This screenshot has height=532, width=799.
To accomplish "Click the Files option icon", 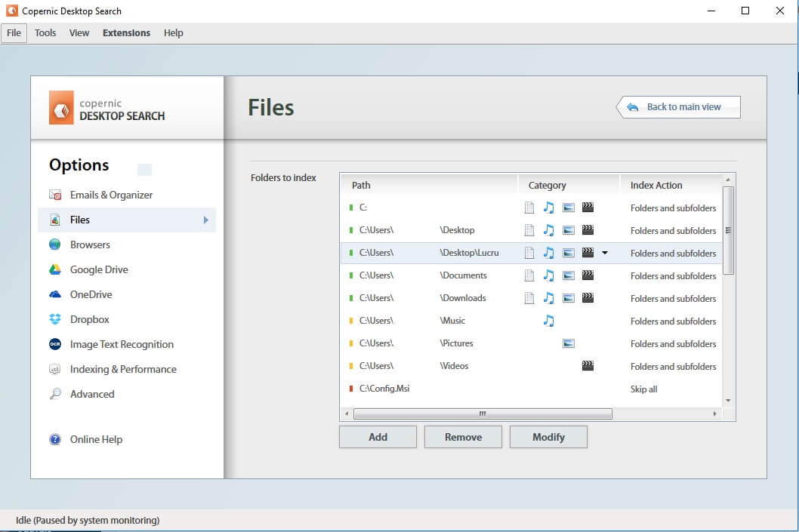I will tap(55, 220).
